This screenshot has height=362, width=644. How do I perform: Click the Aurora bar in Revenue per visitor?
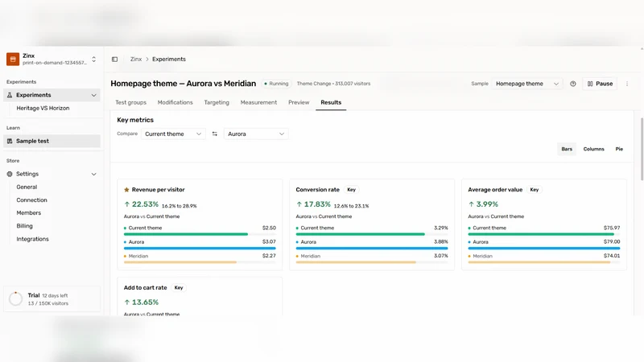(x=200, y=249)
